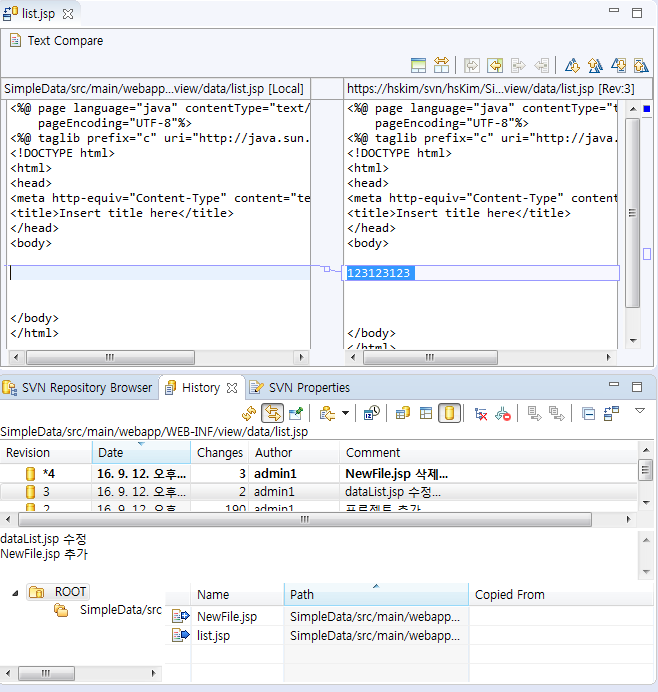Screen dimensions: 658x692
Task: Click history table horizontal scrollbar
Action: click(305, 519)
